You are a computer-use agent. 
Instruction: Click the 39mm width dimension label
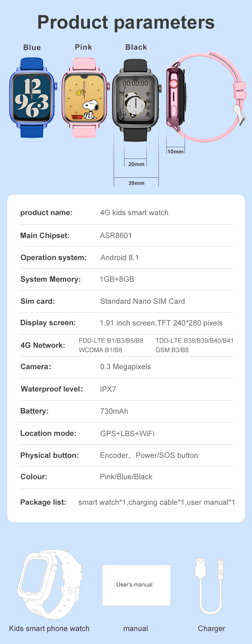tap(136, 183)
